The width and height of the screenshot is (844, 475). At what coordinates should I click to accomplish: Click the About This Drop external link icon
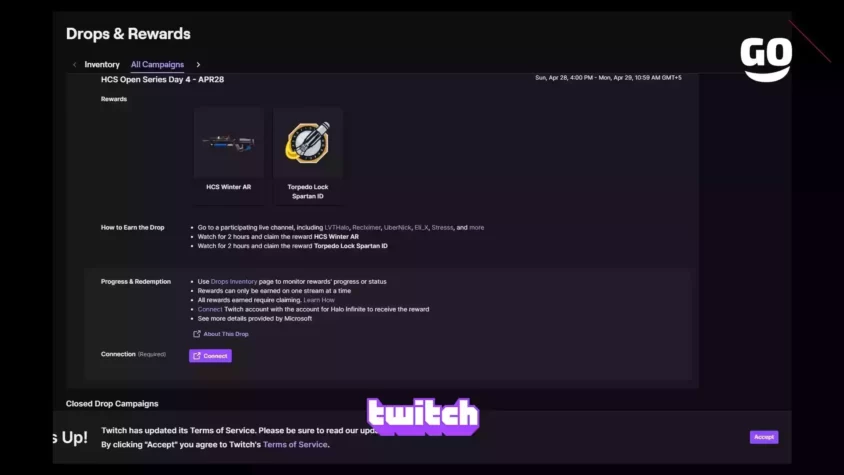pos(197,334)
